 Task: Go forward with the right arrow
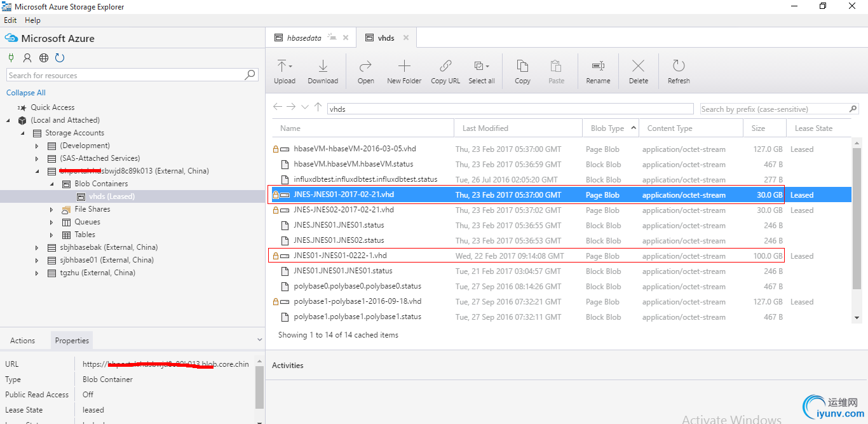pos(291,107)
